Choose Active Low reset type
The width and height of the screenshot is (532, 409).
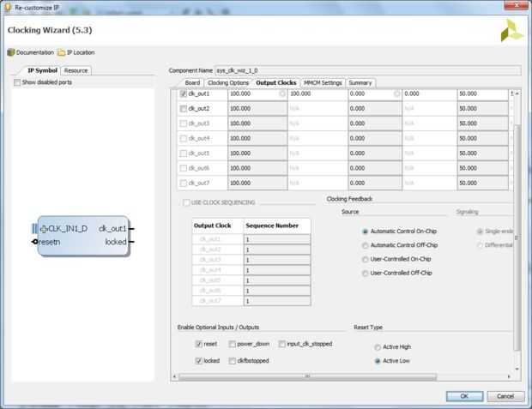tap(378, 361)
